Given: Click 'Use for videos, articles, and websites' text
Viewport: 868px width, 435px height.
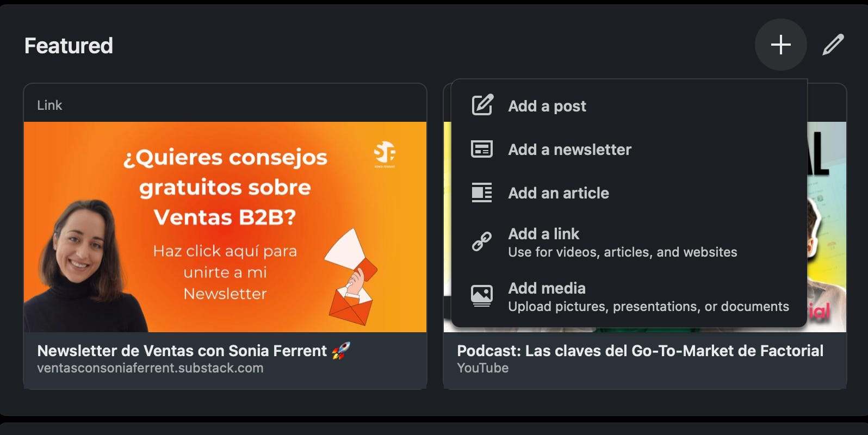Looking at the screenshot, I should pyautogui.click(x=622, y=252).
